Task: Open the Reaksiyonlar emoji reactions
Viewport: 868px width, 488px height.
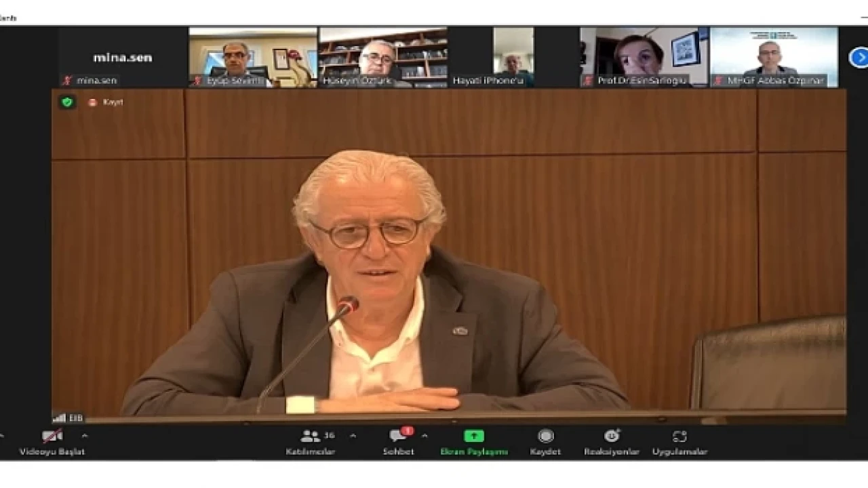Action: [x=612, y=436]
